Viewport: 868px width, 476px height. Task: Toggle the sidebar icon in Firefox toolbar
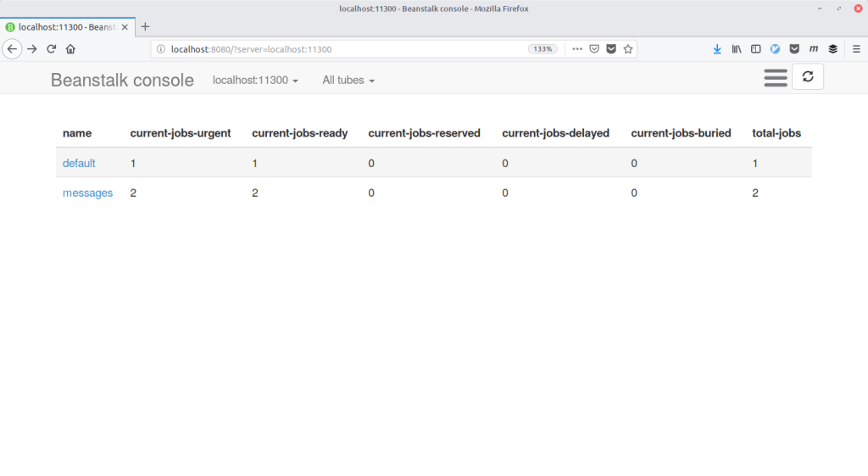[x=755, y=48]
